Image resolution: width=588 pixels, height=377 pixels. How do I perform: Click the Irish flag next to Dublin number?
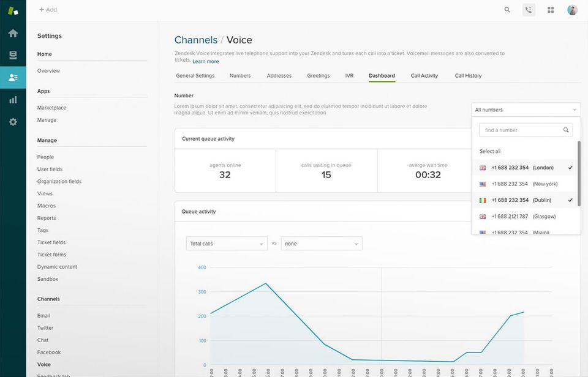[483, 201]
